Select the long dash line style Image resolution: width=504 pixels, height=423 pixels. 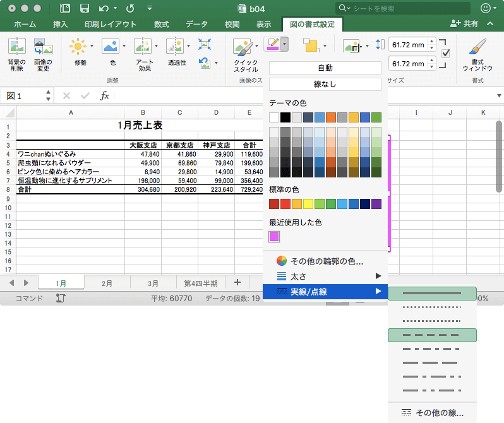coord(432,362)
